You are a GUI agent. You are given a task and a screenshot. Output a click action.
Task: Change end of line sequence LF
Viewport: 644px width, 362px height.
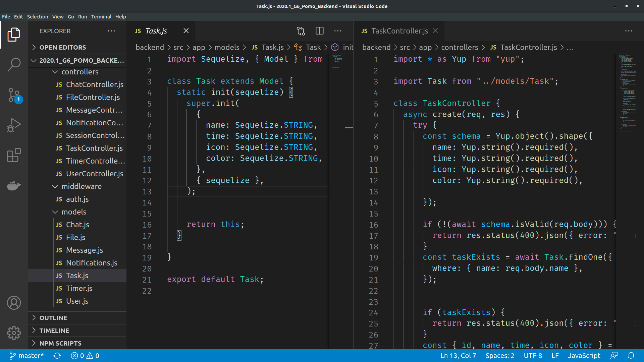(x=555, y=356)
